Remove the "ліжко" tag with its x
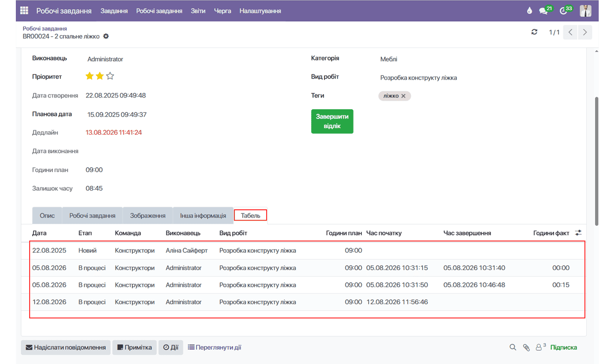 point(403,96)
